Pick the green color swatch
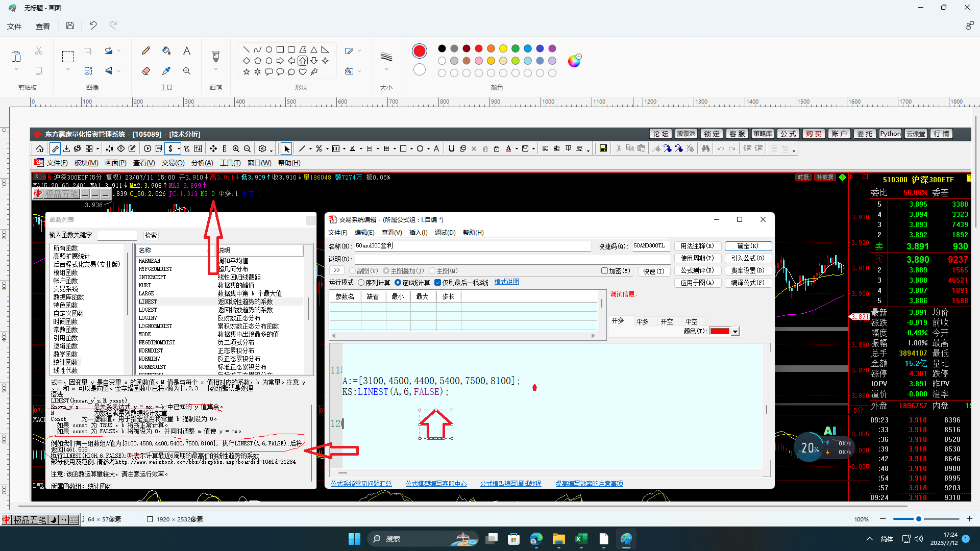Viewport: 980px width, 551px height. (516, 48)
